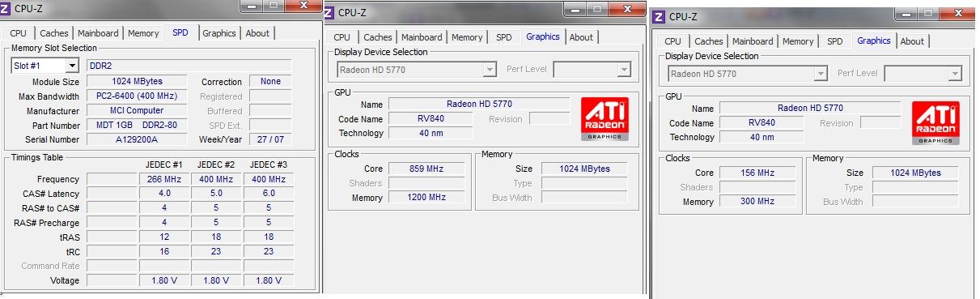Click Core clock 859 MHz in middle window

[x=426, y=169]
